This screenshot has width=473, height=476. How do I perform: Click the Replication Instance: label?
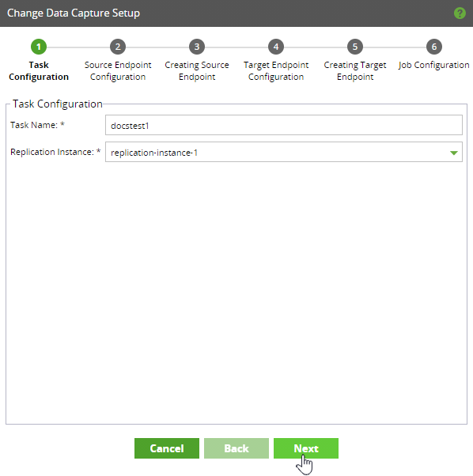pos(55,152)
